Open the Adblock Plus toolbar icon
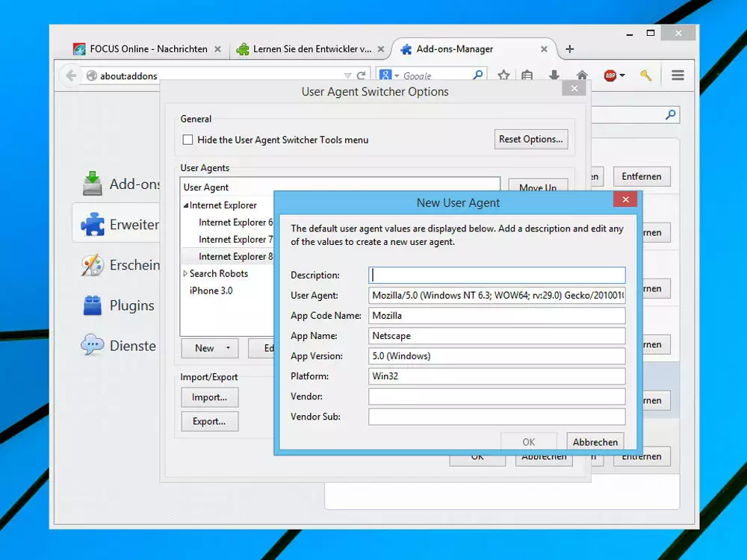This screenshot has height=560, width=747. click(610, 75)
